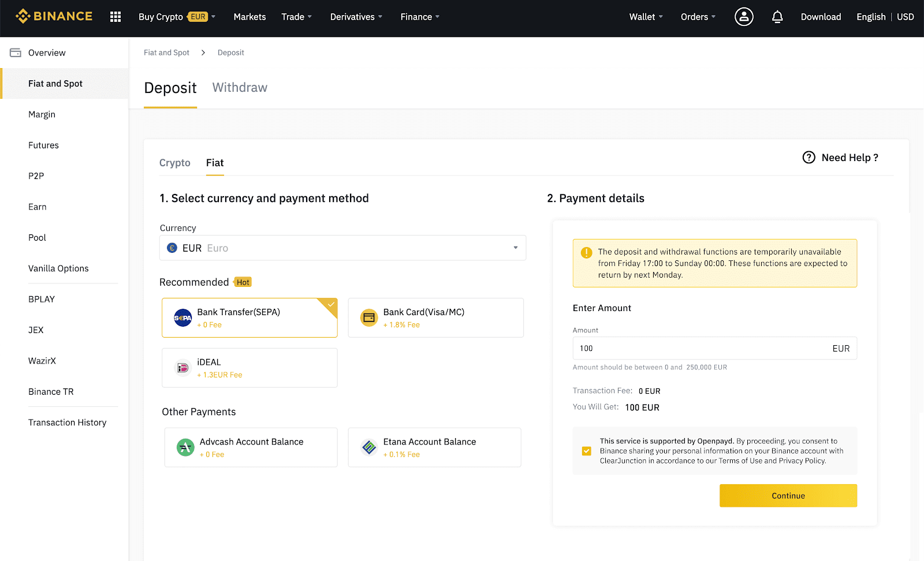Click the Etana logo icon
Screen dimensions: 924x561
[369, 447]
